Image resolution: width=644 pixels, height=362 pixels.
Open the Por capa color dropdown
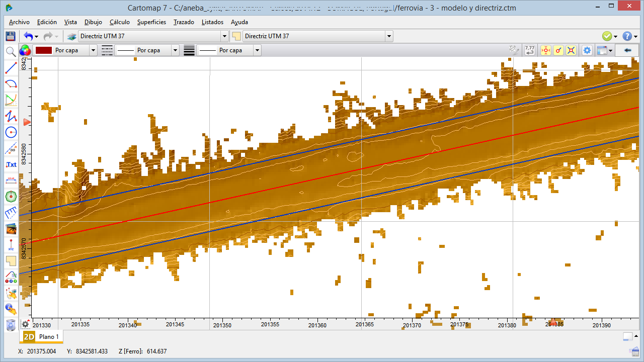coord(93,50)
